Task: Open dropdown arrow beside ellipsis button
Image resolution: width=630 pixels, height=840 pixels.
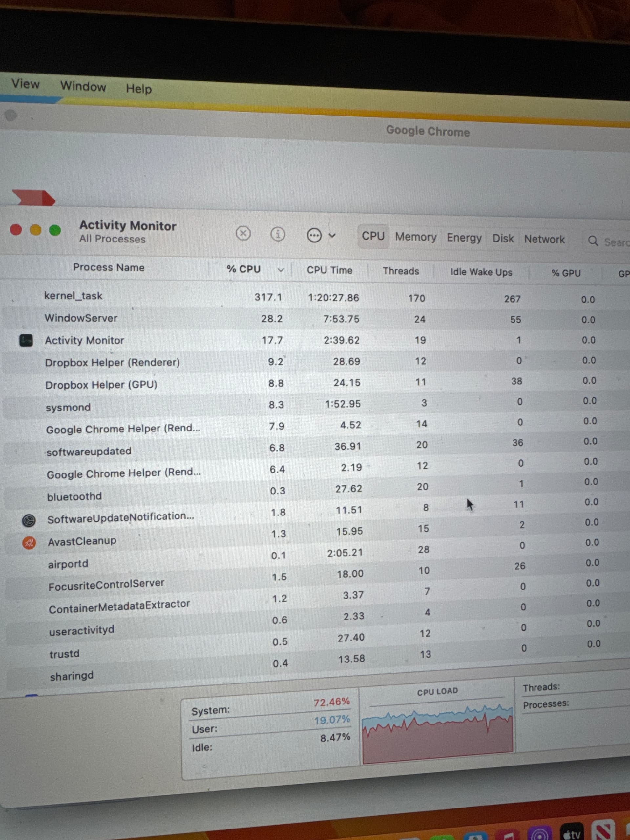Action: tap(332, 236)
